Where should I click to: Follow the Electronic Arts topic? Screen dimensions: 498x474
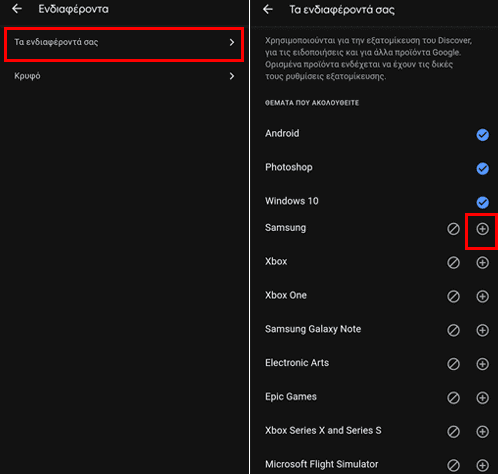pyautogui.click(x=482, y=364)
